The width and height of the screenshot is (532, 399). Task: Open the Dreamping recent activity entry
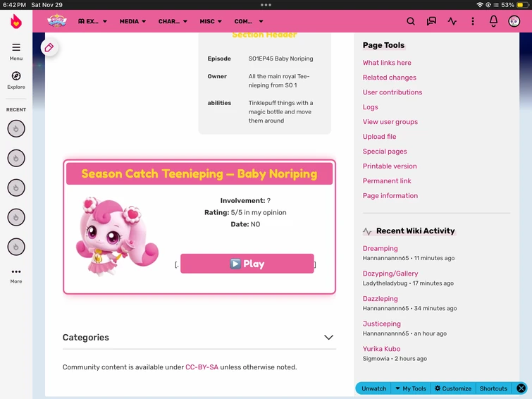(380, 249)
